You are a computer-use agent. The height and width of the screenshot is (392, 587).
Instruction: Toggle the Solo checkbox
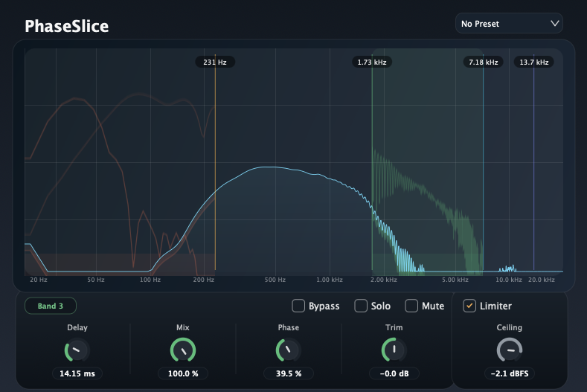coord(361,306)
